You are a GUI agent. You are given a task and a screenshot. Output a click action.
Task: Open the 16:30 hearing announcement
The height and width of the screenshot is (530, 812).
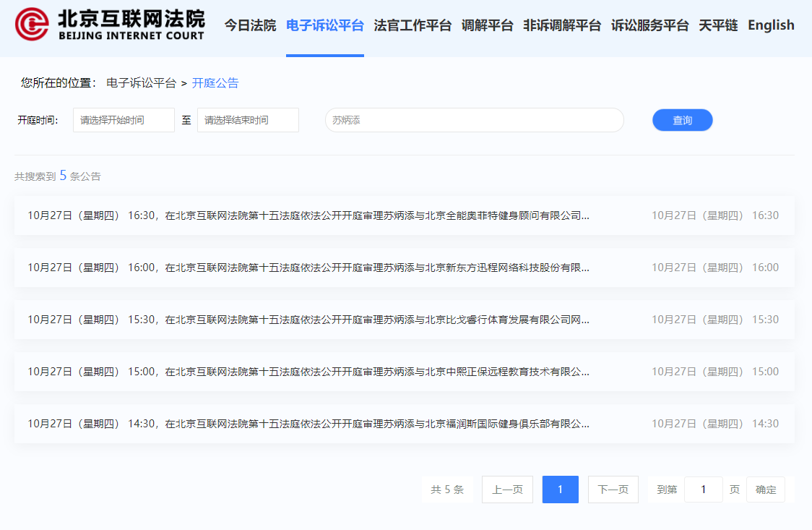point(308,215)
